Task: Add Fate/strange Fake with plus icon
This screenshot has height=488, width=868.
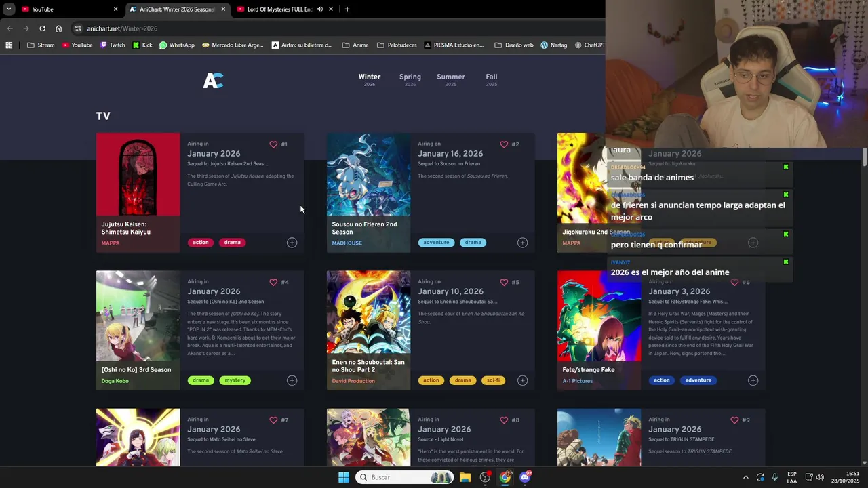Action: click(x=753, y=380)
